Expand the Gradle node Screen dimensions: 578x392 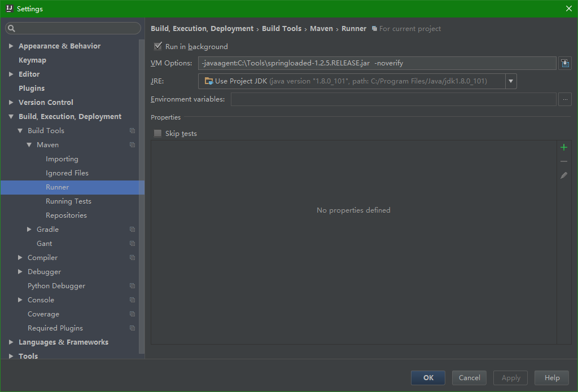(x=29, y=230)
